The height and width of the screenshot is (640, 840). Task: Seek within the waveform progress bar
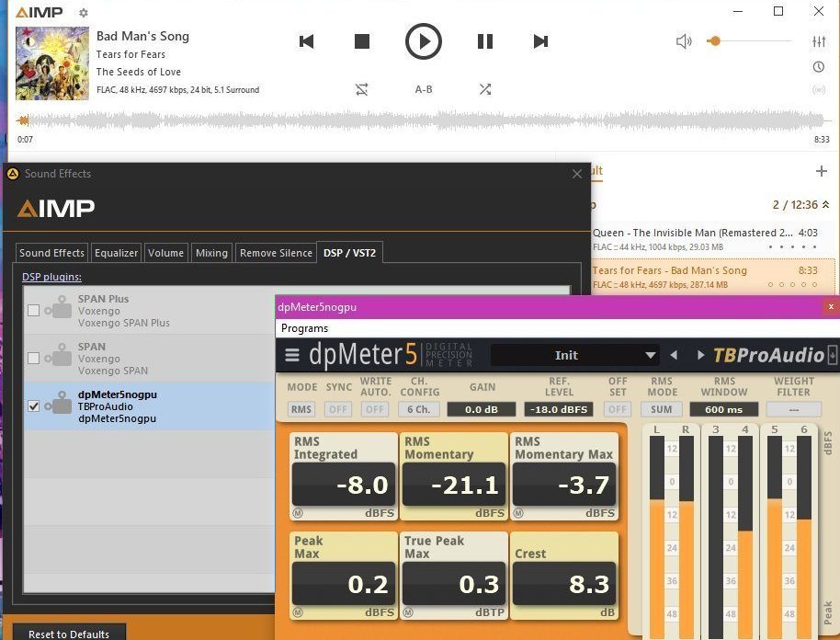pyautogui.click(x=421, y=120)
